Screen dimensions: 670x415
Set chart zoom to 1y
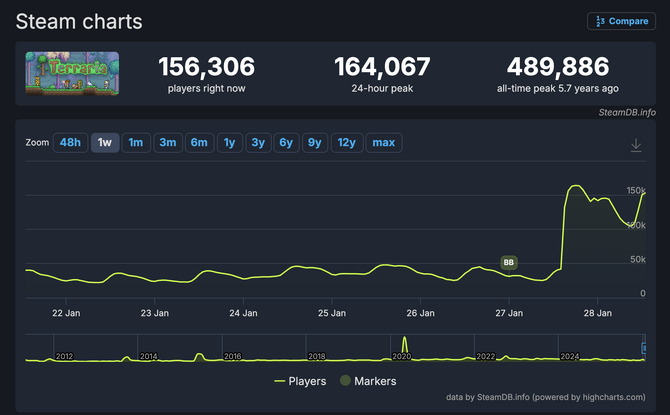pyautogui.click(x=230, y=143)
